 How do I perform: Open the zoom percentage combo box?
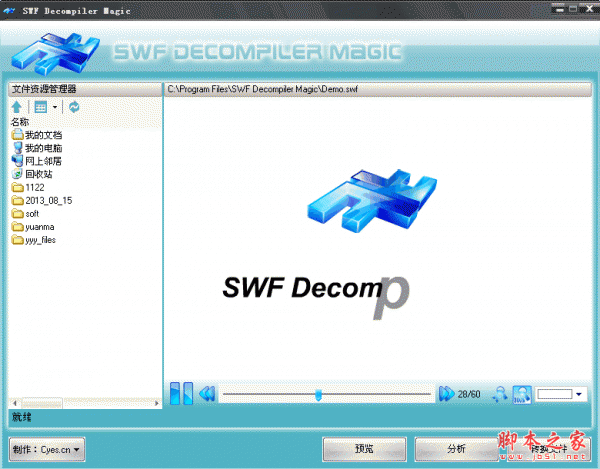561,394
